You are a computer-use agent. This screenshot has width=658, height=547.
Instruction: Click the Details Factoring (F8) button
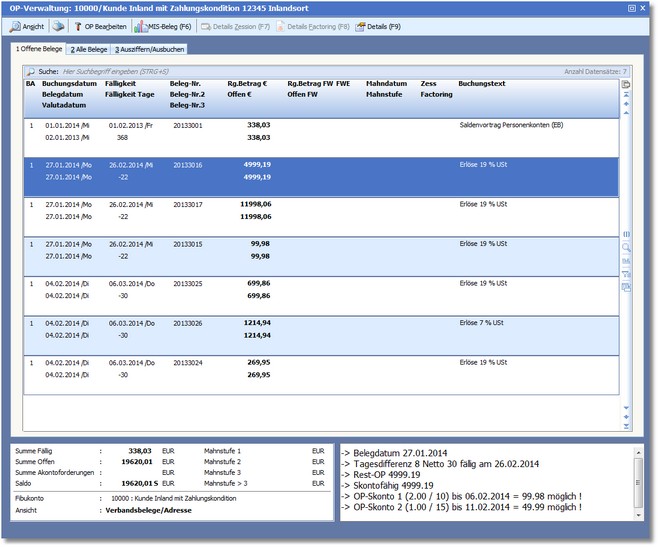312,26
